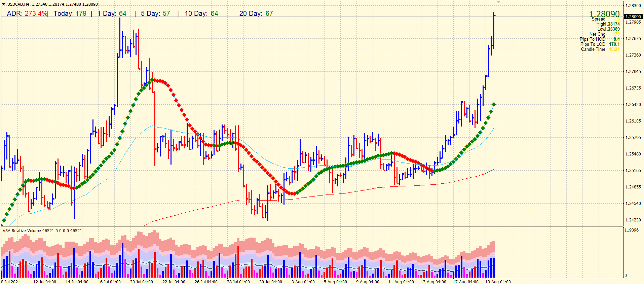Click the 1.26105 price axis label
This screenshot has width=644, height=284.
pyautogui.click(x=633, y=121)
